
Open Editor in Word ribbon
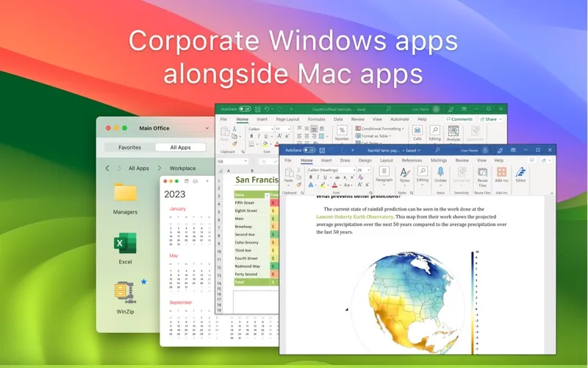tap(520, 175)
